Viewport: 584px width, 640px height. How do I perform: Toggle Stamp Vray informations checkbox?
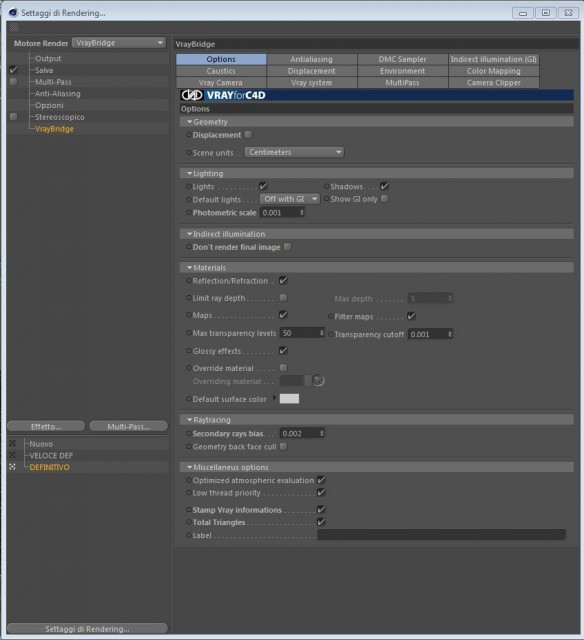click(x=321, y=509)
